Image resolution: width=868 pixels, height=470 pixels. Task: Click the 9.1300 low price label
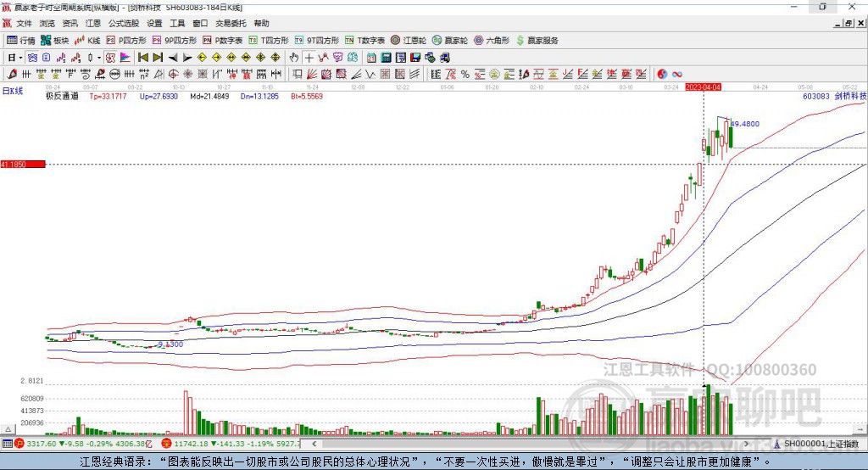[x=170, y=344]
